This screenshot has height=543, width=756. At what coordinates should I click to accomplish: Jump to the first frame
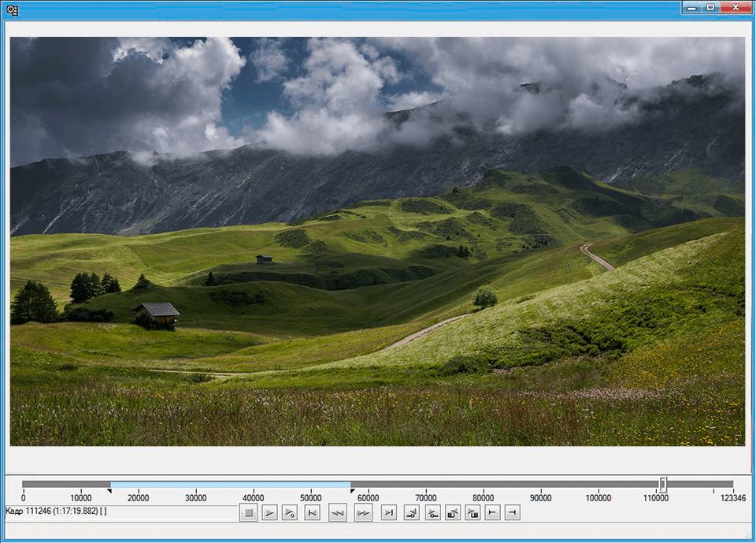(x=312, y=512)
